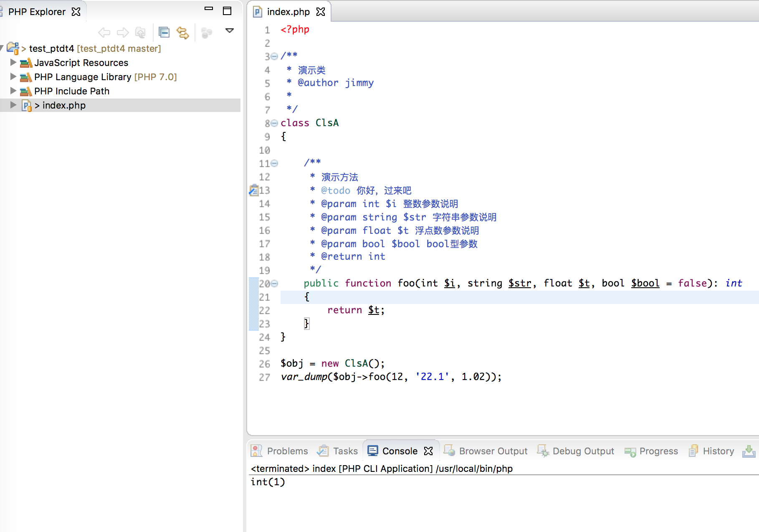Click the $bool parameter in foo signature
This screenshot has width=759, height=532.
[x=645, y=283]
